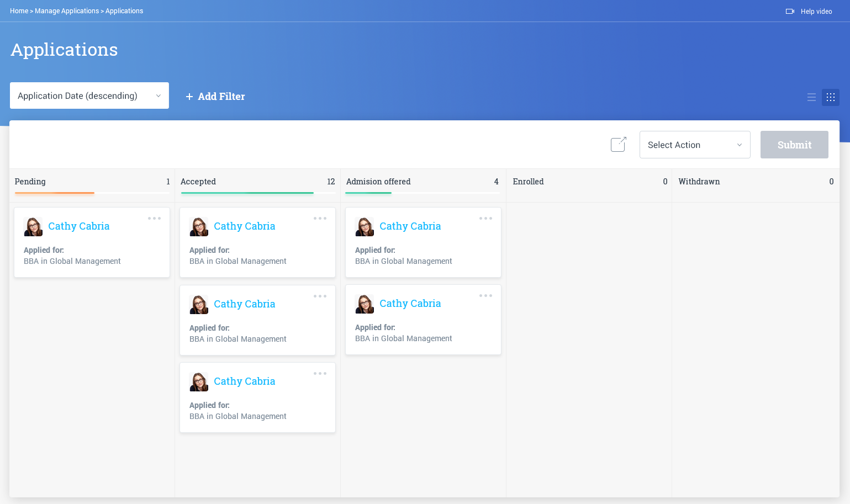Click avatar on the Pending column card

click(33, 226)
